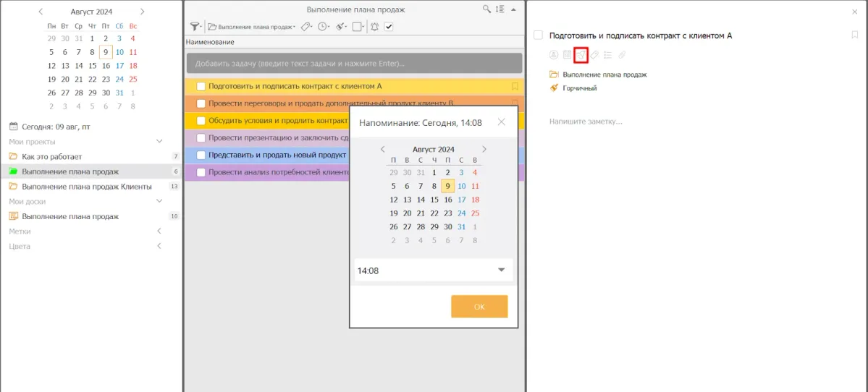Open the time dropdown showing 14:08
Image resolution: width=868 pixels, height=392 pixels.
coord(501,270)
